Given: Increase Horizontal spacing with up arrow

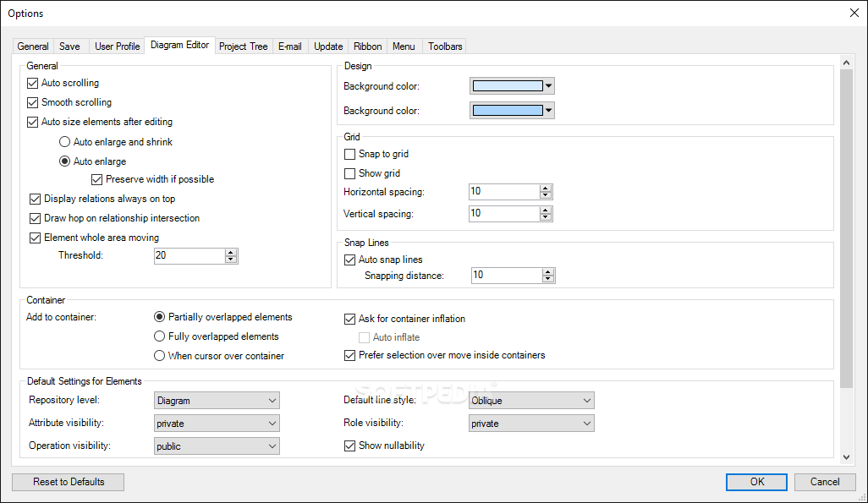Looking at the screenshot, I should click(x=546, y=189).
